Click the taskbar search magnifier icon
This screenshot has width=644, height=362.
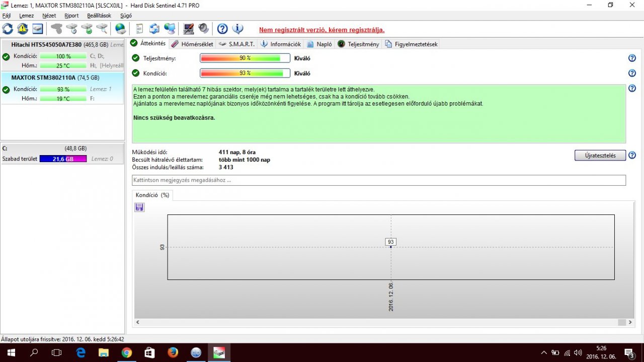(x=34, y=352)
